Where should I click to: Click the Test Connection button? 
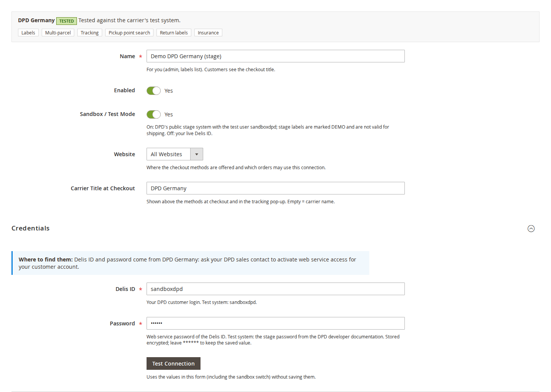click(173, 364)
